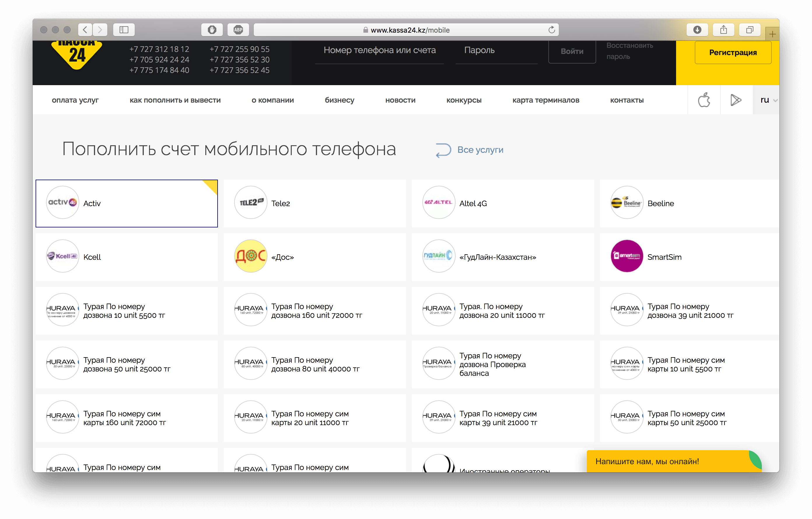Click phone number +7 727 356 52 45
Viewport: 812px width, 519px height.
239,70
